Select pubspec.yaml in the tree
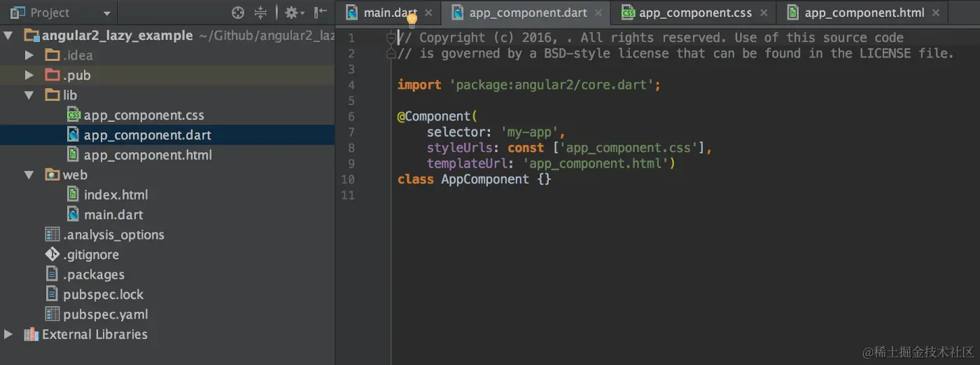980x365 pixels. 106,314
